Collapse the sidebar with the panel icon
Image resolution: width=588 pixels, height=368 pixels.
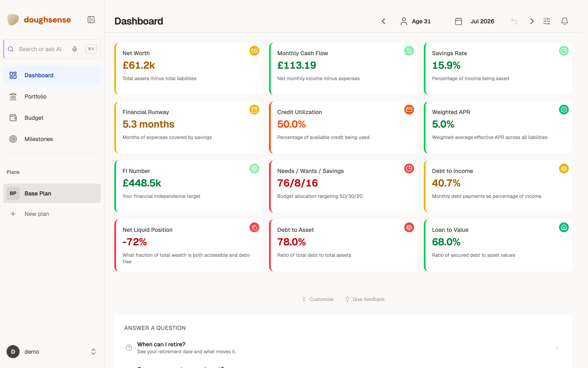coord(91,20)
